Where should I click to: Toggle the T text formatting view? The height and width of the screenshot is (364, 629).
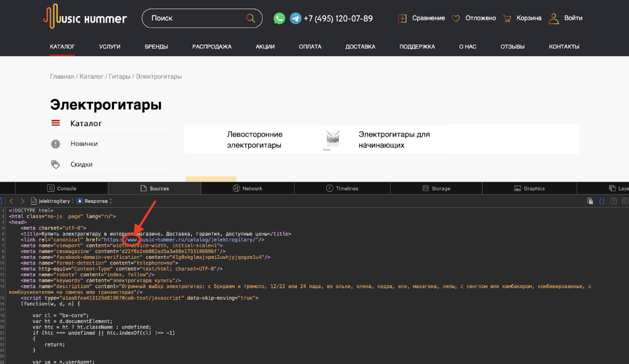click(614, 201)
